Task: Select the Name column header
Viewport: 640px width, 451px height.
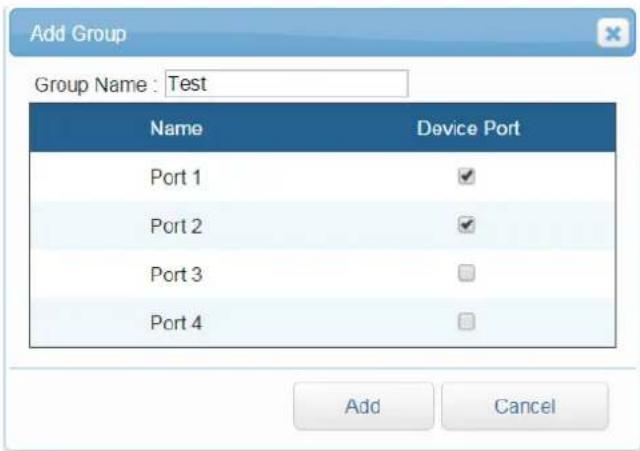Action: pos(176,128)
